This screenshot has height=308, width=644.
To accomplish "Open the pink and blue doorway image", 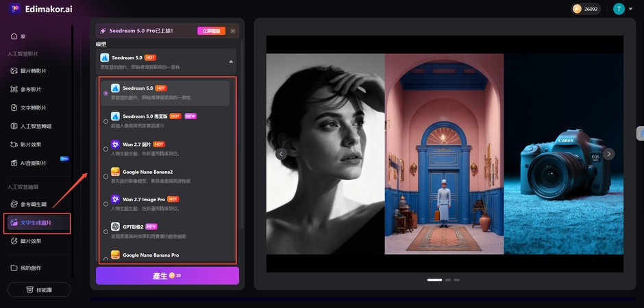I will [x=445, y=154].
